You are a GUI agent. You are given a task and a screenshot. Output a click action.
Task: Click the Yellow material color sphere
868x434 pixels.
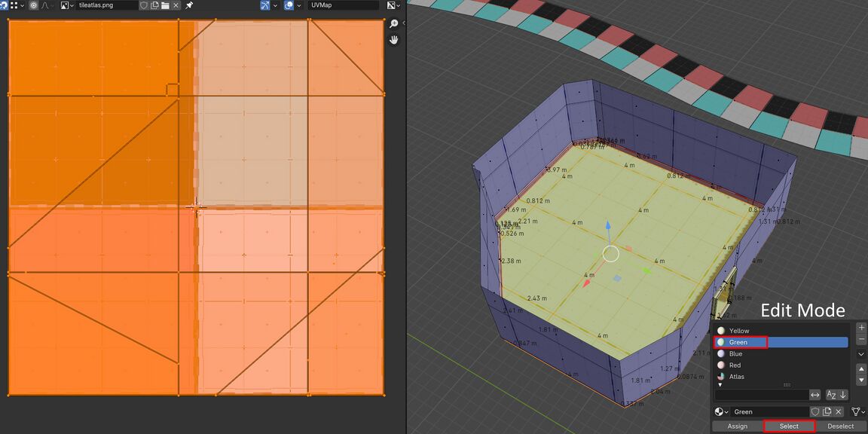pyautogui.click(x=721, y=331)
